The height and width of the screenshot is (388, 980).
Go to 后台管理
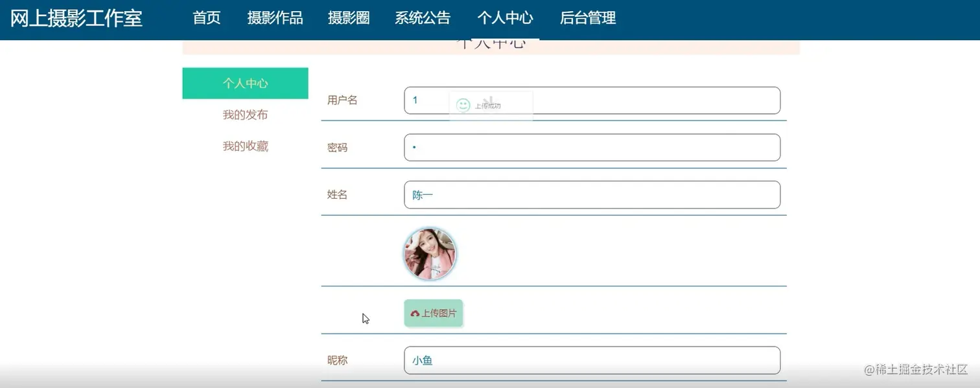pyautogui.click(x=587, y=18)
